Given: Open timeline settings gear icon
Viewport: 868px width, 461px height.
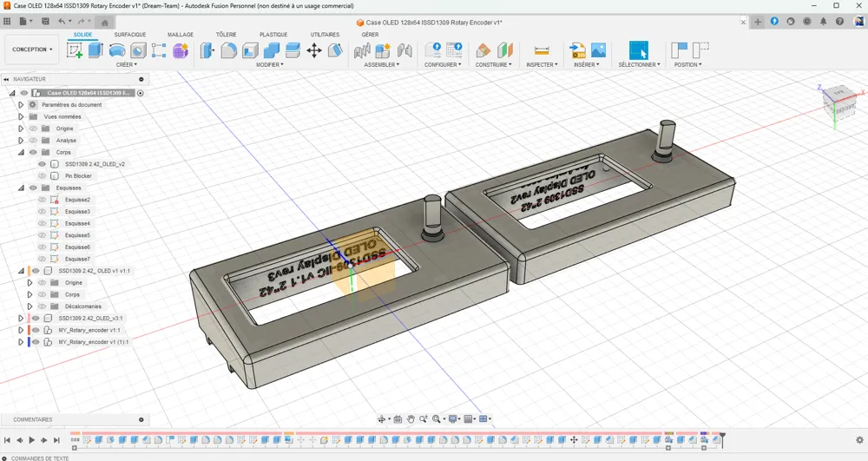Looking at the screenshot, I should pyautogui.click(x=859, y=440).
